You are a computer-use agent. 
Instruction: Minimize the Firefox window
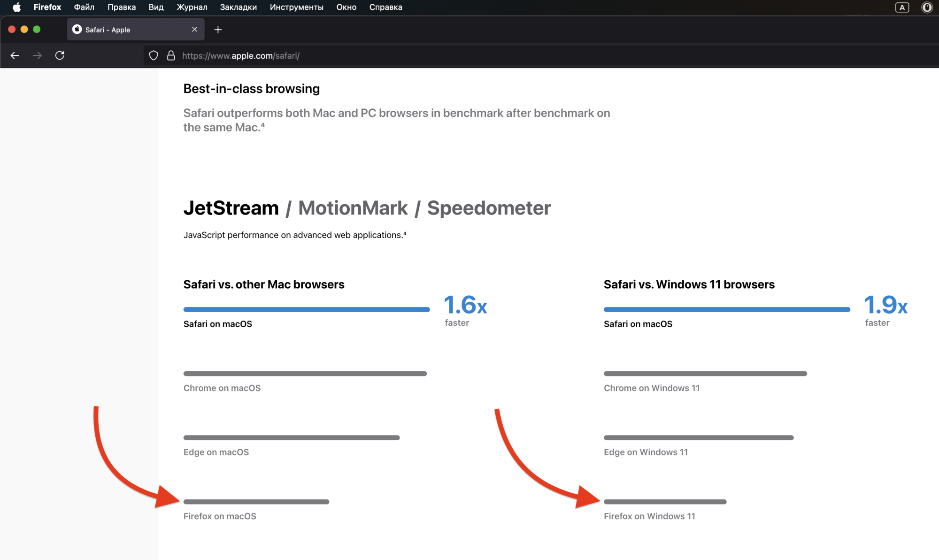pyautogui.click(x=24, y=30)
